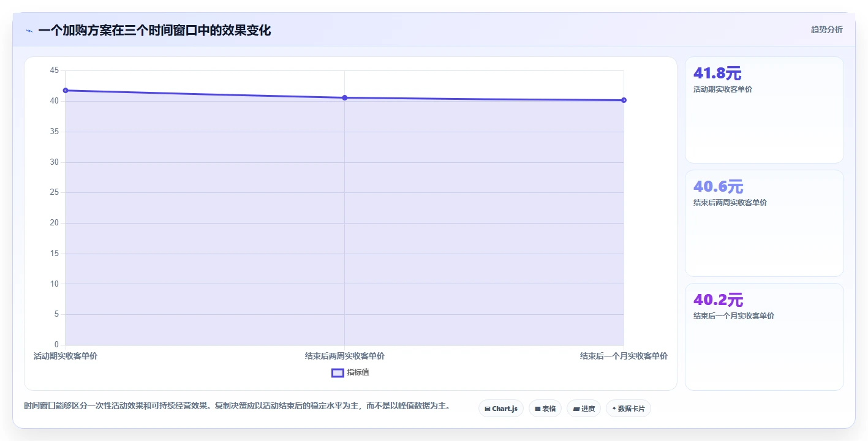This screenshot has width=868, height=441.
Task: Click the y-axis value 0
Action: [x=56, y=345]
